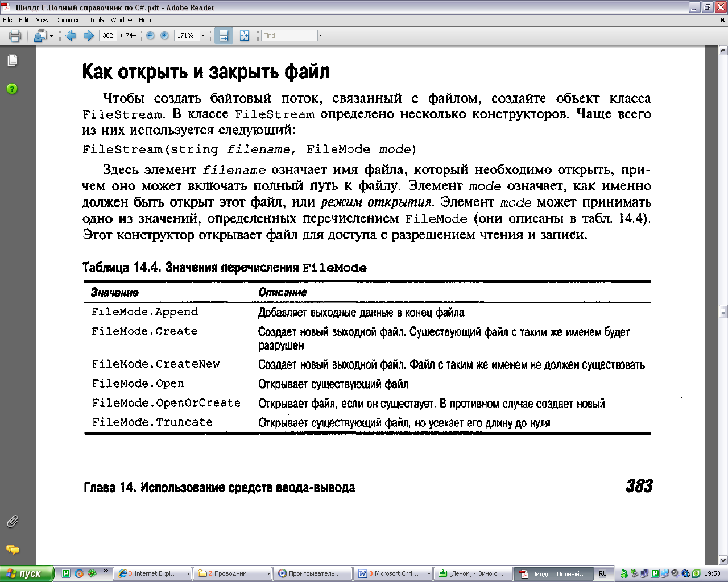Image resolution: width=728 pixels, height=582 pixels.
Task: Click the vertical scrollbar up arrow
Action: coord(723,50)
